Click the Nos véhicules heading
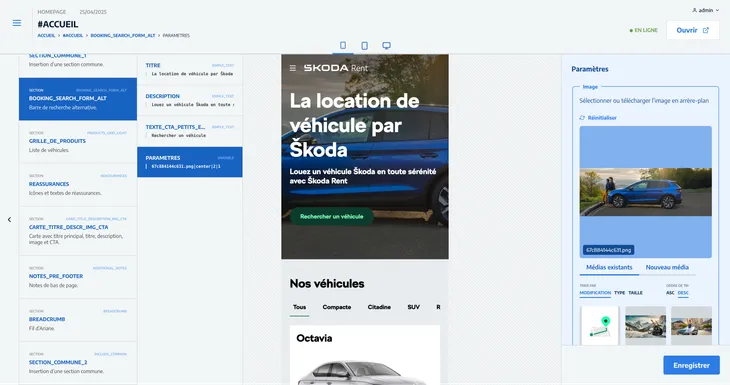 click(x=327, y=284)
